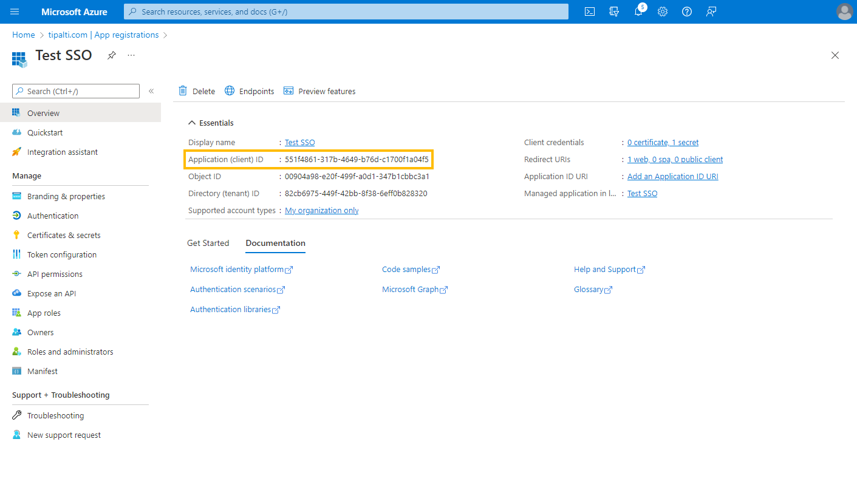Open the directories and subscriptions filter
Screen dimensions: 857x504
[613, 11]
